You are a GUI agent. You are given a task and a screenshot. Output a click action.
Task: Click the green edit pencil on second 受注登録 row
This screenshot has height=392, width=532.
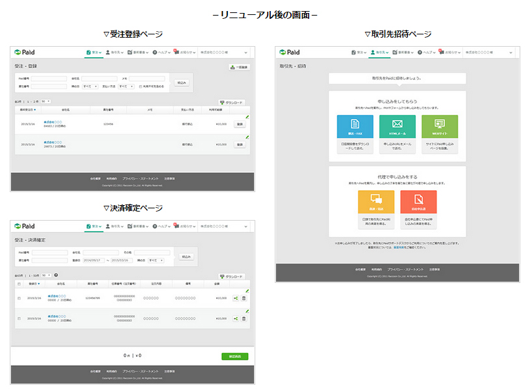[x=247, y=138]
